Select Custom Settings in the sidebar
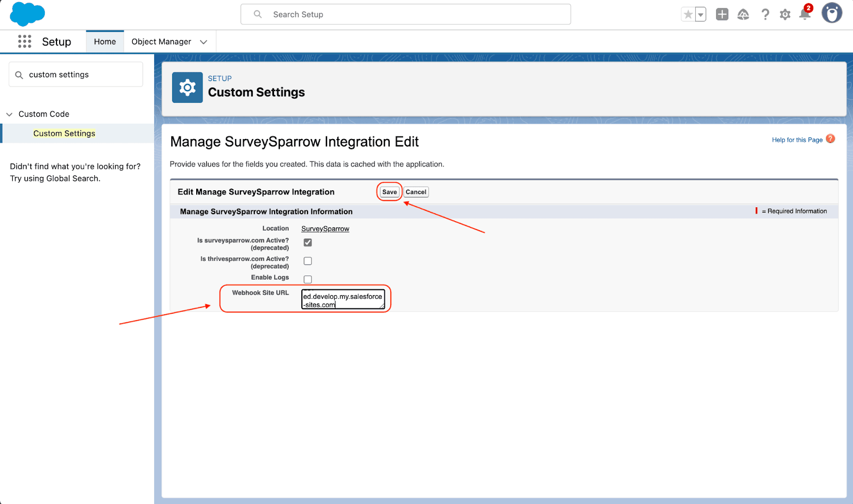 [64, 133]
